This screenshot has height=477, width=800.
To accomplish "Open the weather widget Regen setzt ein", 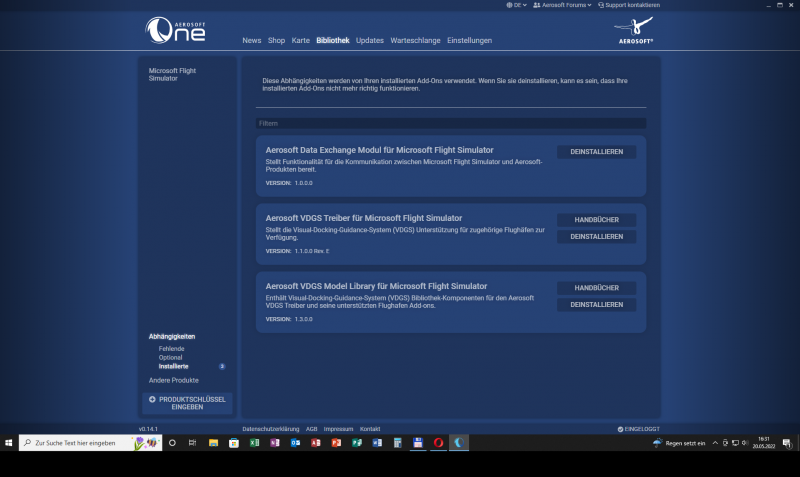I will click(679, 443).
